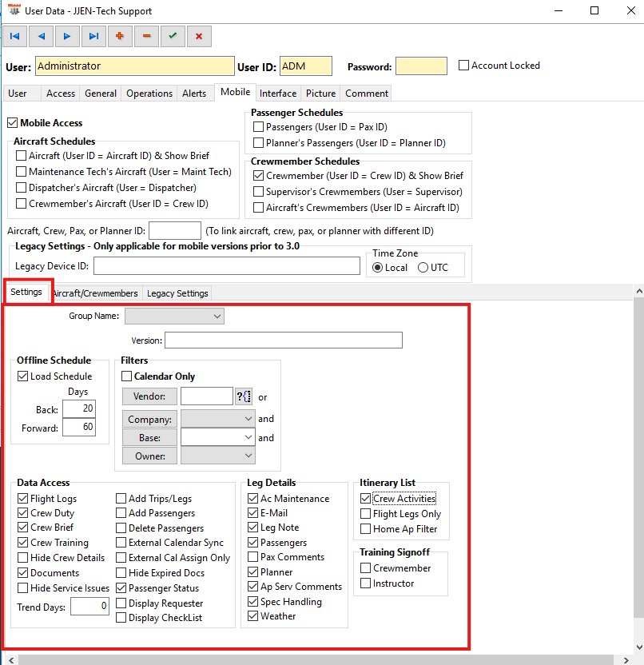Add a new user record
Screen dimensions: 644x665
pyautogui.click(x=120, y=36)
